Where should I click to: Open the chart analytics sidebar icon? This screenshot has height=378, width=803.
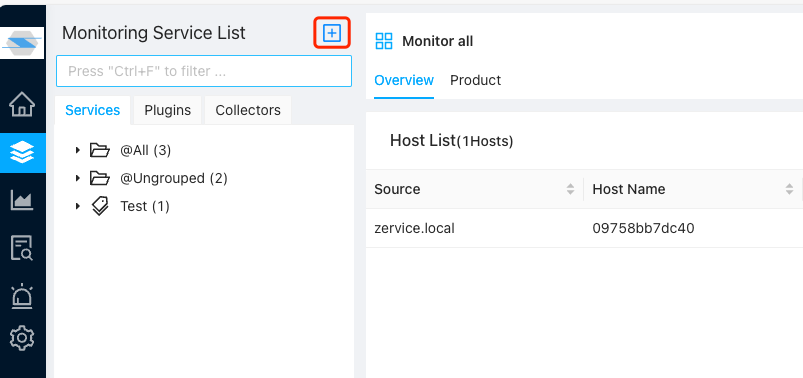(x=22, y=200)
